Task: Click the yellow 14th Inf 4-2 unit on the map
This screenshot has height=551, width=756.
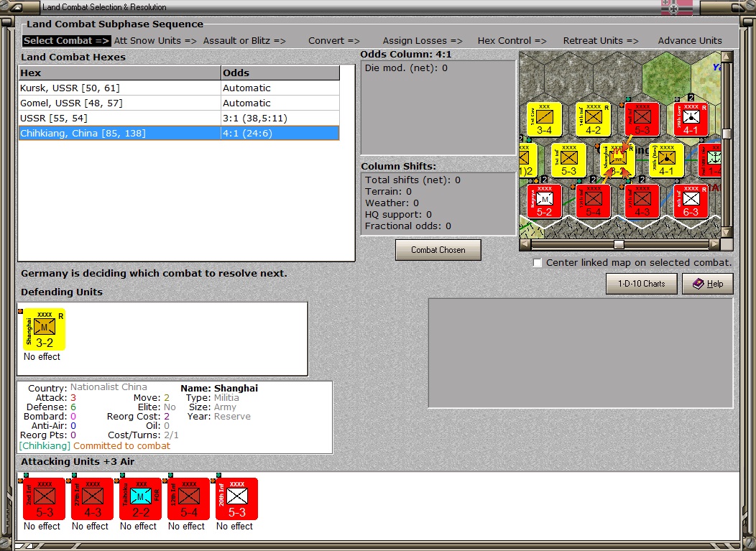Action: (x=594, y=119)
